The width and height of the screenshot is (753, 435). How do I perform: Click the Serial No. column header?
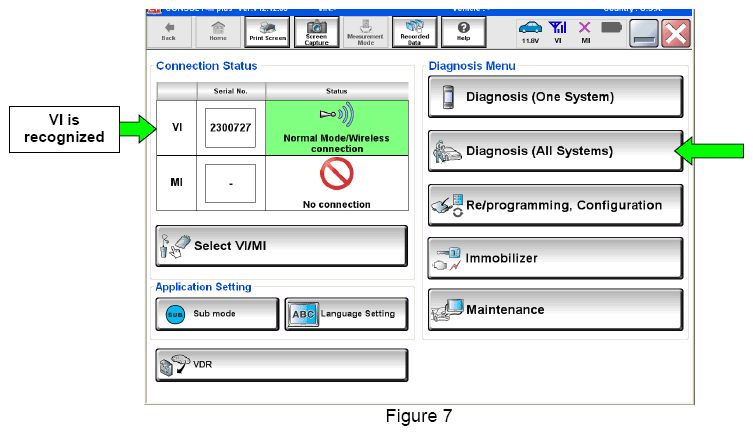click(x=231, y=91)
